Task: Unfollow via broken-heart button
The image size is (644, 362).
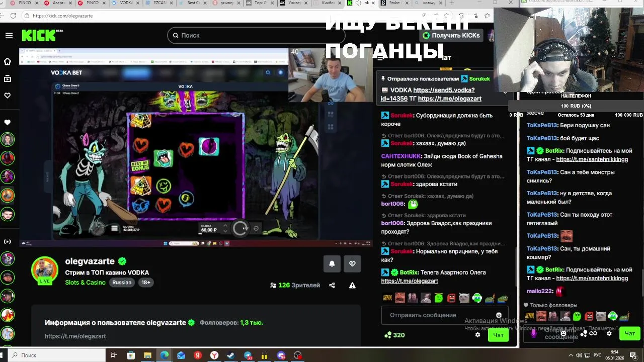Action: point(352,263)
